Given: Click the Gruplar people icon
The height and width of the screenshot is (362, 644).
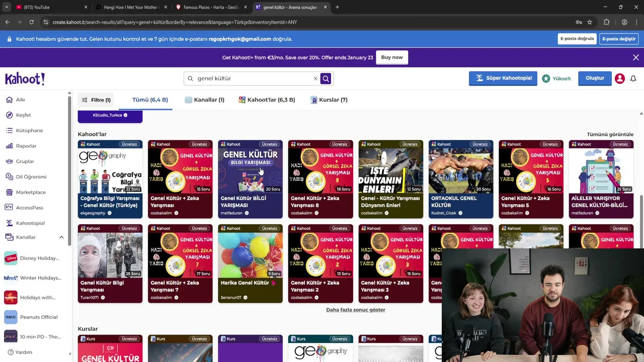Looking at the screenshot, I should 9,161.
